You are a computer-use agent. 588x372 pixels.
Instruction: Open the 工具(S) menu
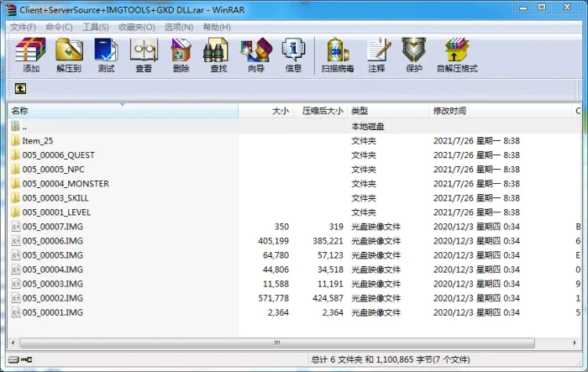(x=95, y=27)
